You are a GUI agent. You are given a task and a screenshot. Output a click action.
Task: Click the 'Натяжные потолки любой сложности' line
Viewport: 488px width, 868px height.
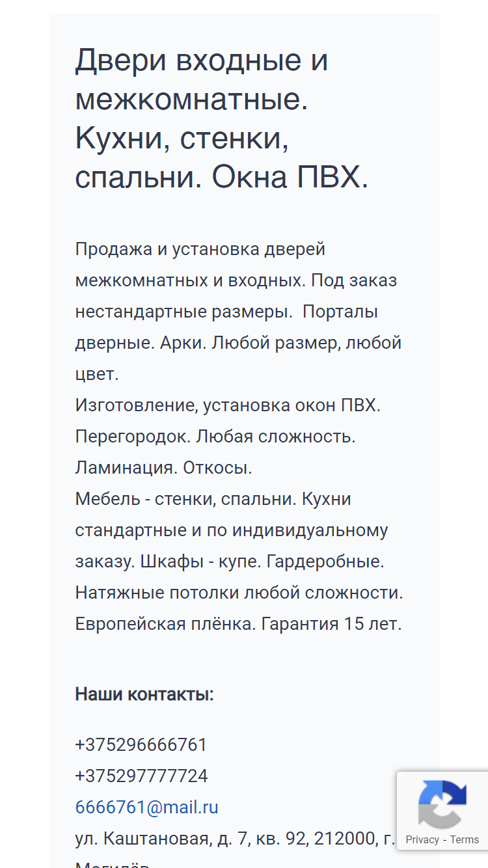click(x=238, y=593)
